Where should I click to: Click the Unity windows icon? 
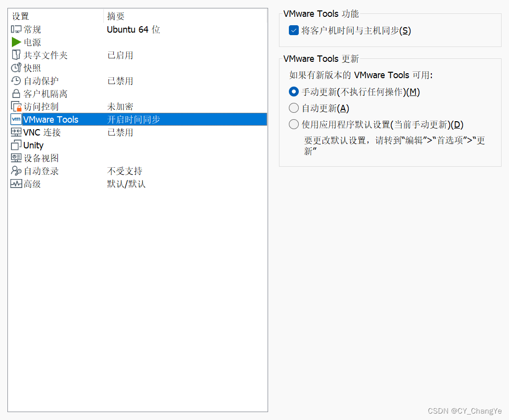pos(16,145)
